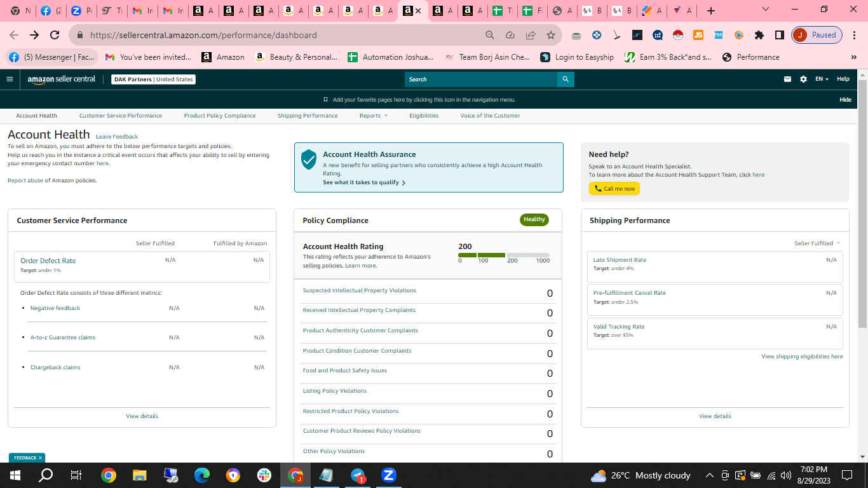Click the volume icon in system tray

[786, 475]
